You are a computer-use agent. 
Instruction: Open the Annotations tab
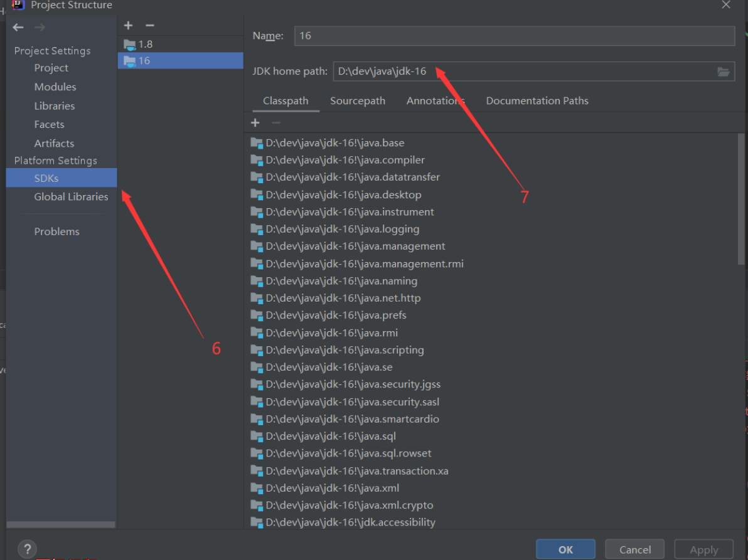coord(435,101)
